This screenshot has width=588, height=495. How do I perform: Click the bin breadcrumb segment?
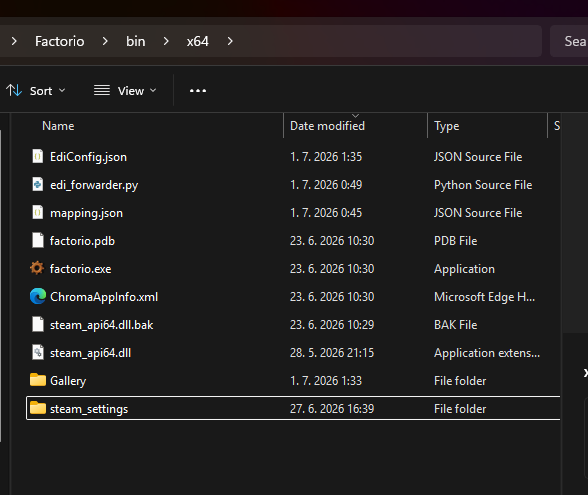(135, 41)
